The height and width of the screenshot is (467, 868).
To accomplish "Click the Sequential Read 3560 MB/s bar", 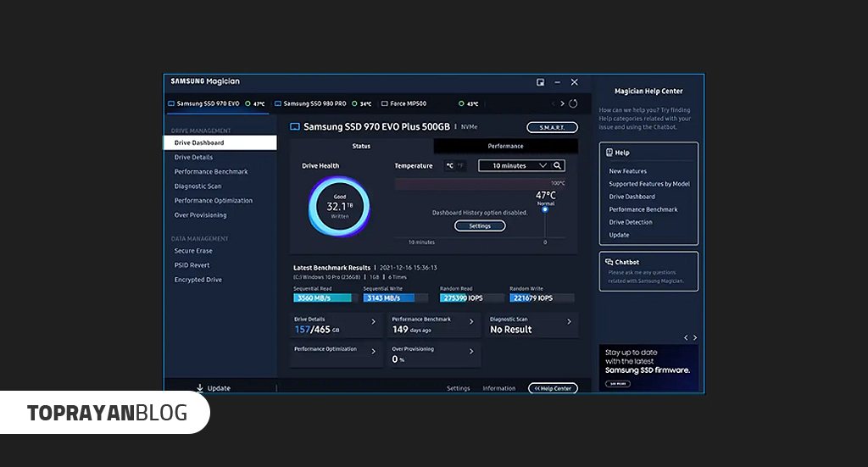I will [325, 297].
